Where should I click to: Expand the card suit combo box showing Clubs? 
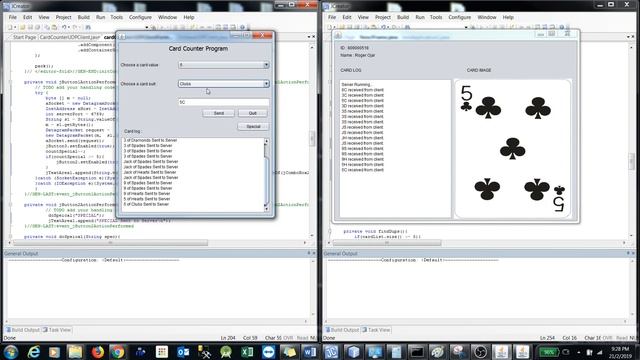(266, 84)
